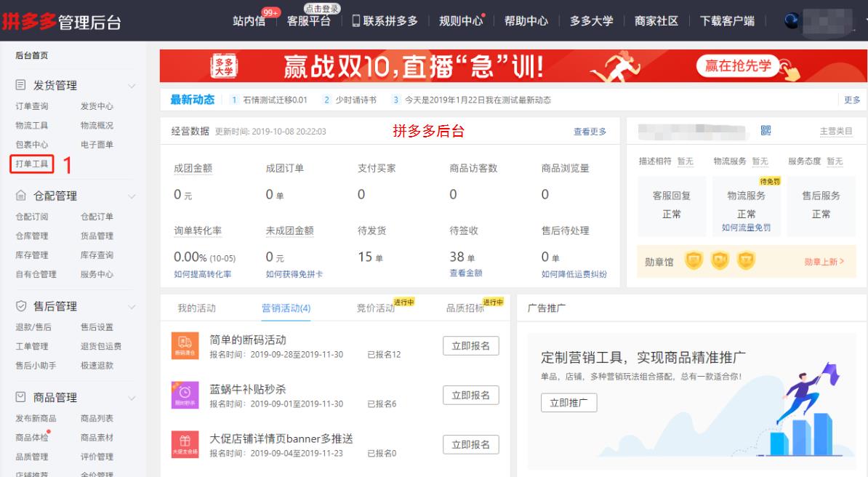Screen dimensions: 868x477
Task: Click the 简单的断码活动 orange icon
Action: click(185, 345)
